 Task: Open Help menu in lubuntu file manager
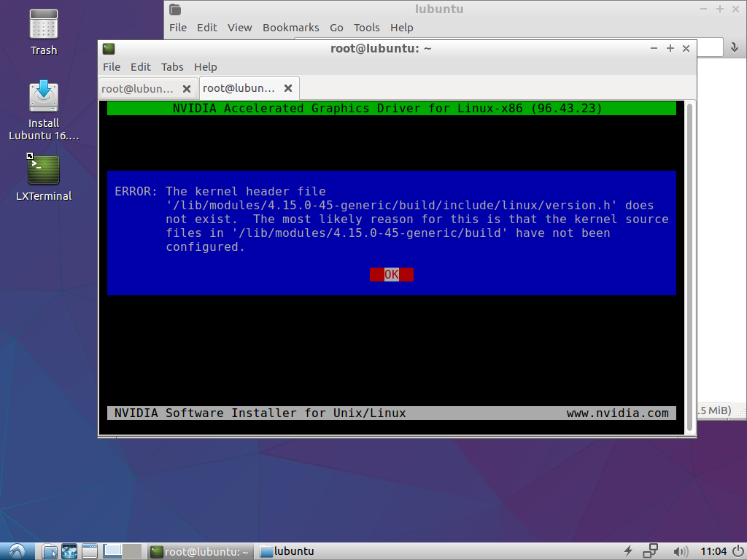click(x=402, y=28)
